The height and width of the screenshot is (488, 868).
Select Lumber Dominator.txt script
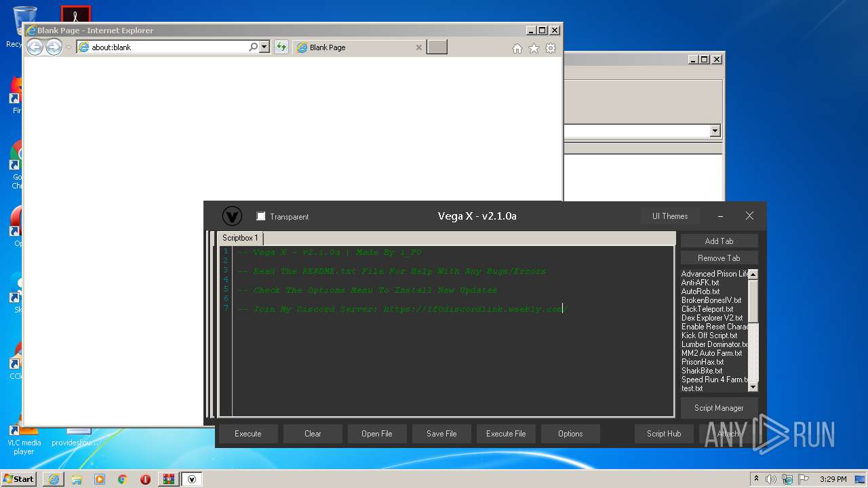[x=714, y=344]
